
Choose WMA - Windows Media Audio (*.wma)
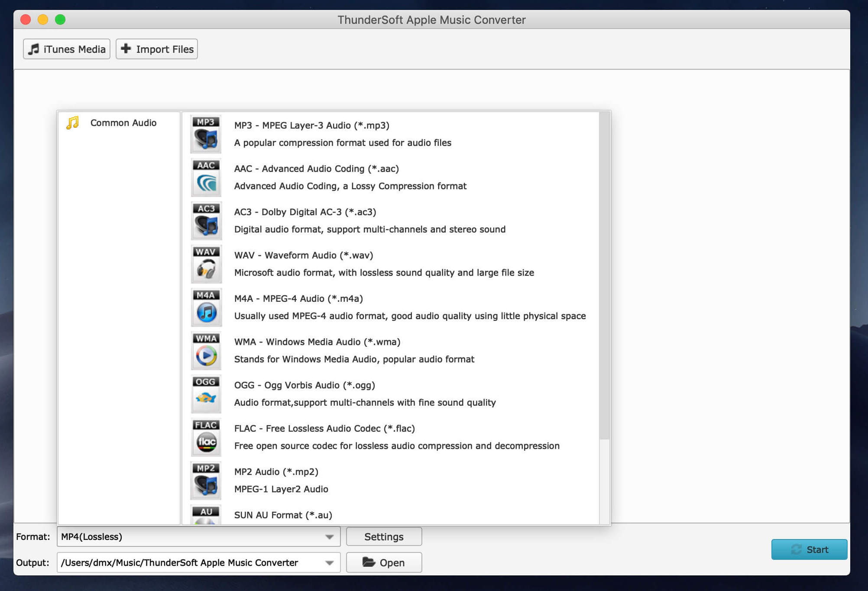[317, 342]
